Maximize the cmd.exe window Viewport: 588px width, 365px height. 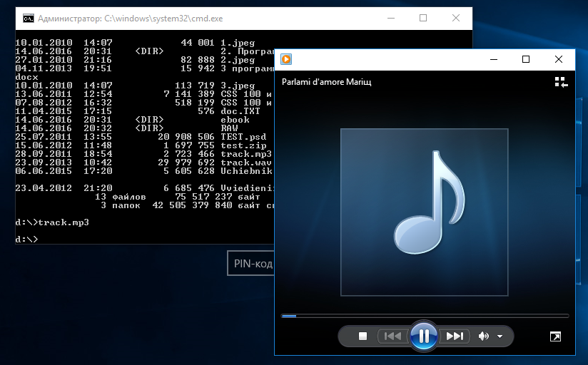pos(423,18)
